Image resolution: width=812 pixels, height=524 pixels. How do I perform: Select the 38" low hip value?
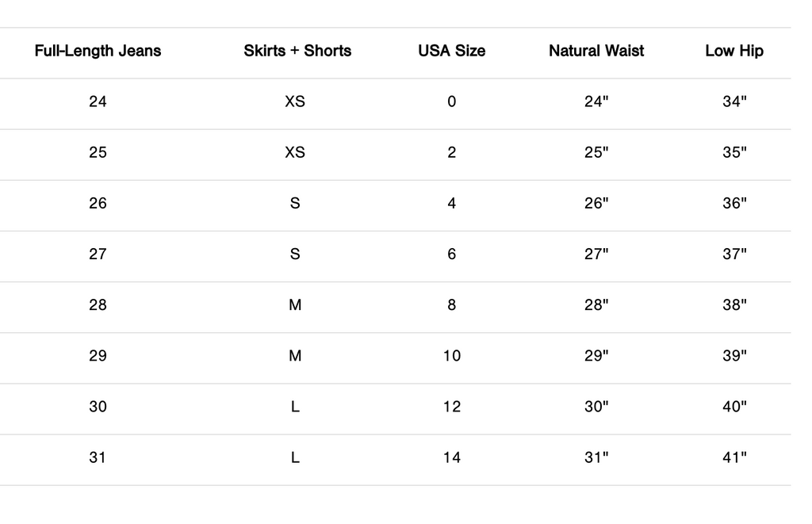[x=734, y=304]
